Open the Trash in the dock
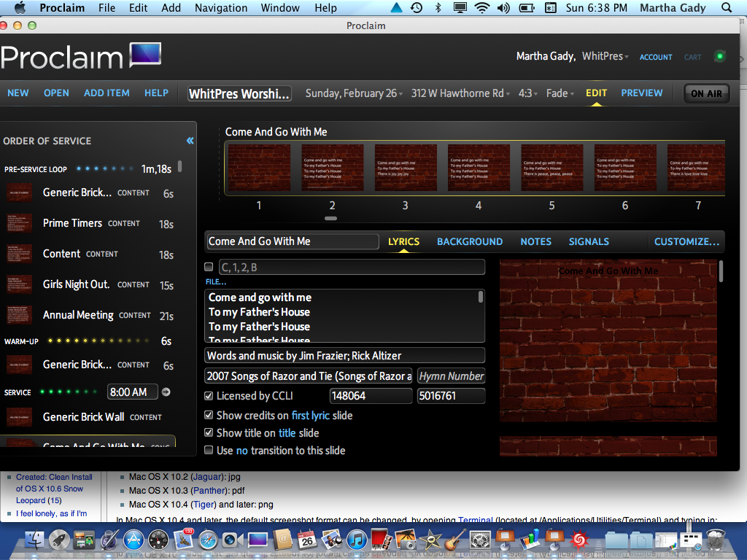 tap(716, 540)
